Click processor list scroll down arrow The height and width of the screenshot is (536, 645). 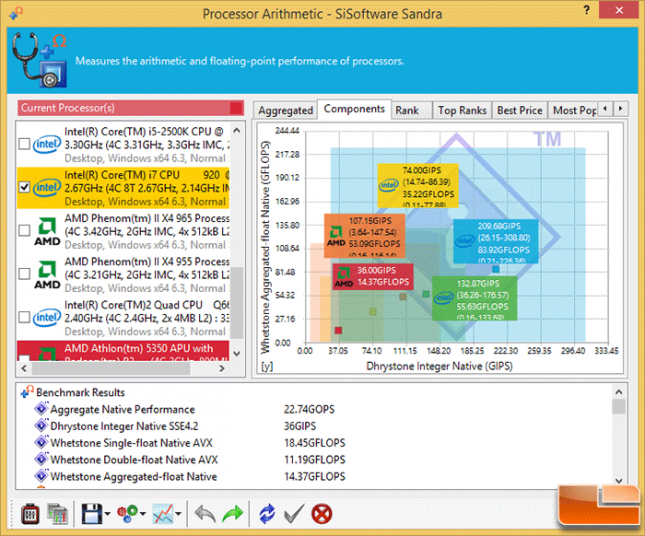pos(237,353)
